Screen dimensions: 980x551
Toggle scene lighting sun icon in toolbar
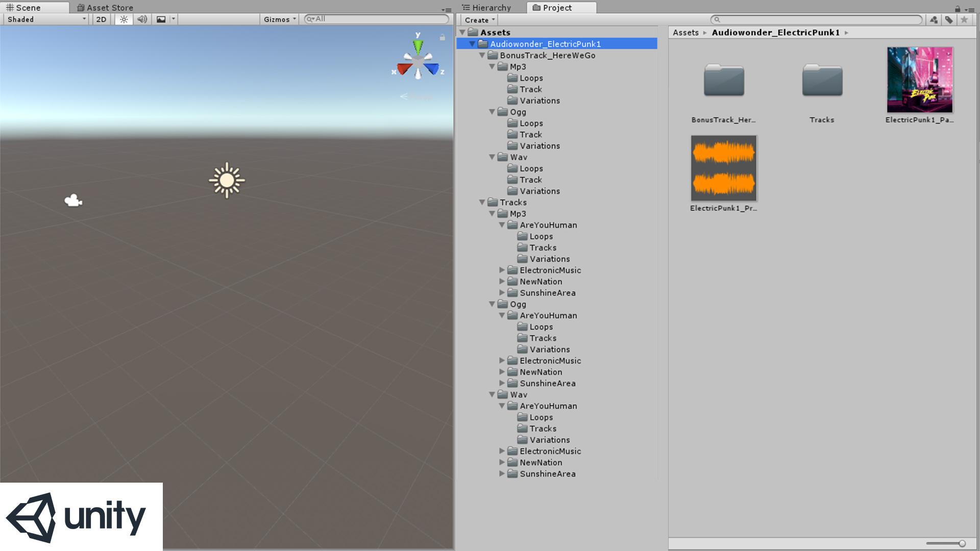click(124, 19)
